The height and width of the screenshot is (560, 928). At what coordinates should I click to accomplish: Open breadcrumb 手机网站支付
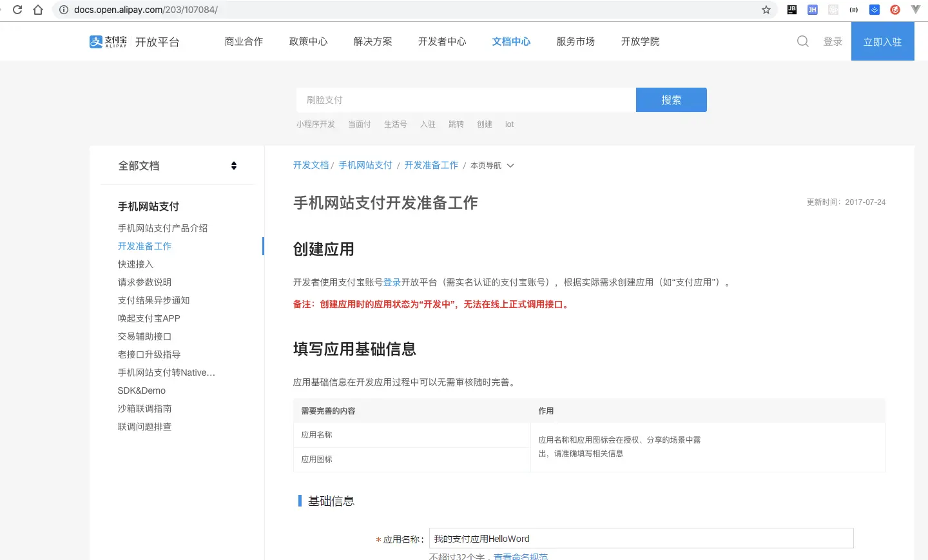(365, 165)
